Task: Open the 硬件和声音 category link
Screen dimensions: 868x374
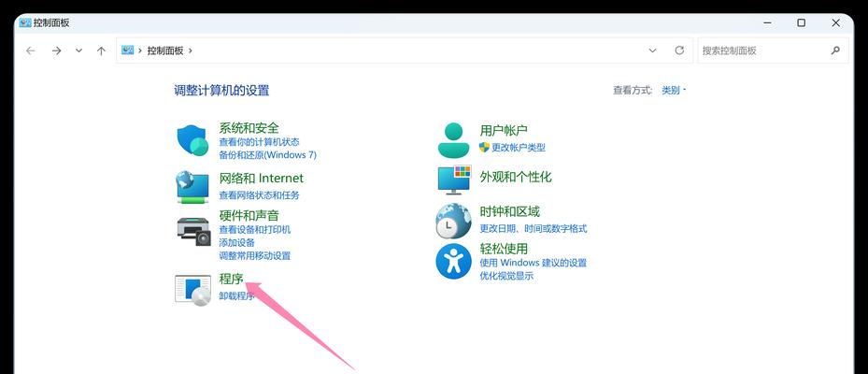Action: coord(249,216)
